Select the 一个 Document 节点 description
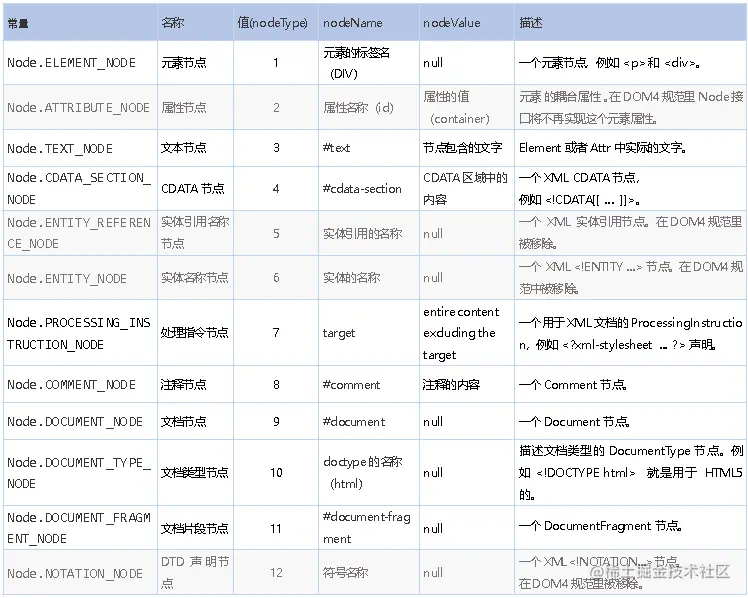This screenshot has width=748, height=598. (631, 422)
